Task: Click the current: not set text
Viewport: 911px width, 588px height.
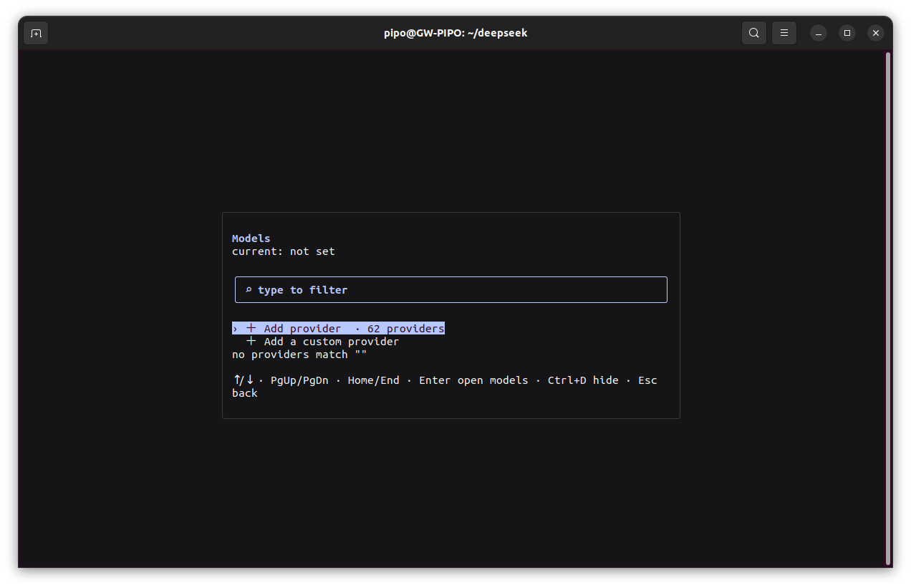Action: tap(284, 251)
